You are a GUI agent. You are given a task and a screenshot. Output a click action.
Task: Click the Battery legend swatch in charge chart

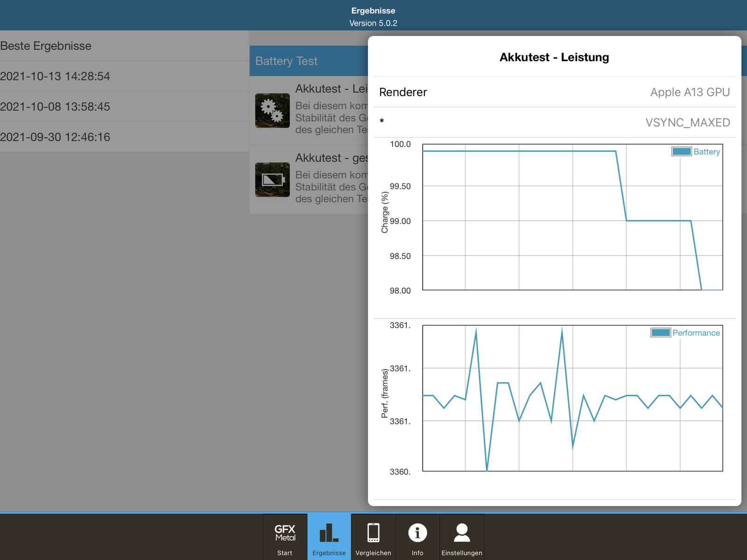(682, 152)
